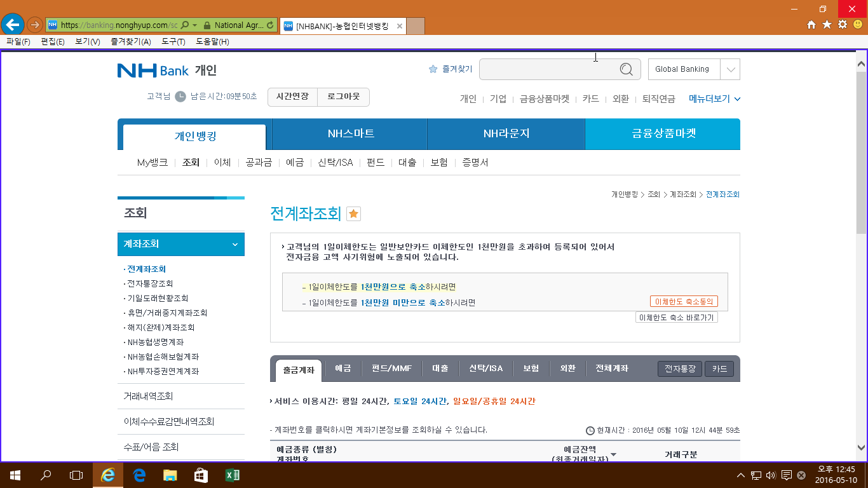Click the orange favorite star beside 전계좌조회
Image resolution: width=868 pixels, height=488 pixels.
354,214
